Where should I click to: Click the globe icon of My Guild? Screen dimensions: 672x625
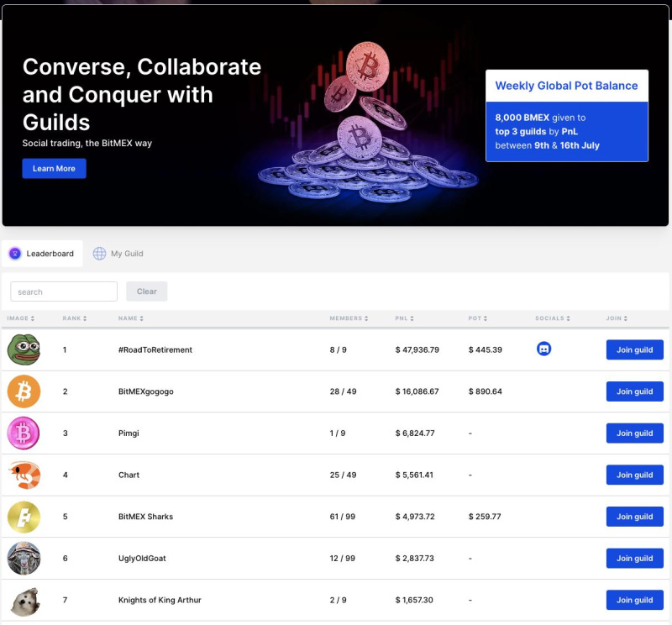click(x=99, y=254)
